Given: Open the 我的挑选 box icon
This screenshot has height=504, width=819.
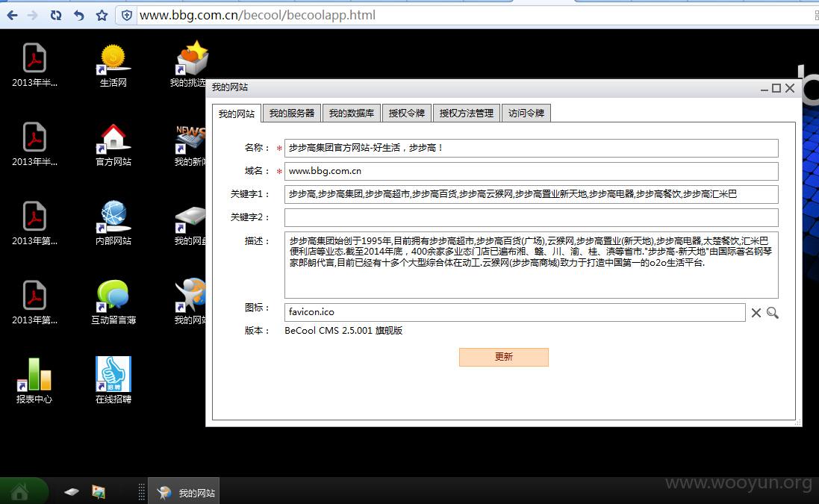Looking at the screenshot, I should (x=190, y=58).
